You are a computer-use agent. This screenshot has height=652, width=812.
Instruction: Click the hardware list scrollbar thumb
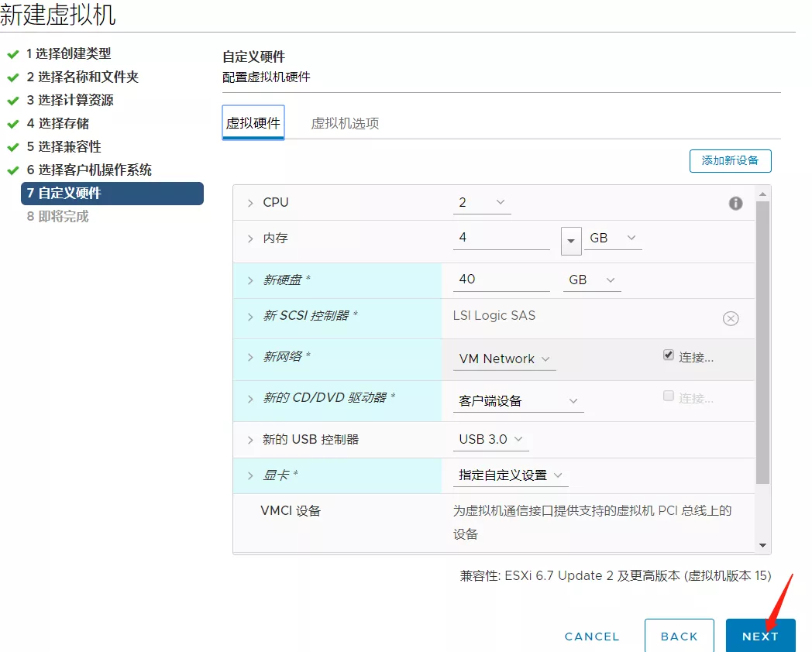762,341
